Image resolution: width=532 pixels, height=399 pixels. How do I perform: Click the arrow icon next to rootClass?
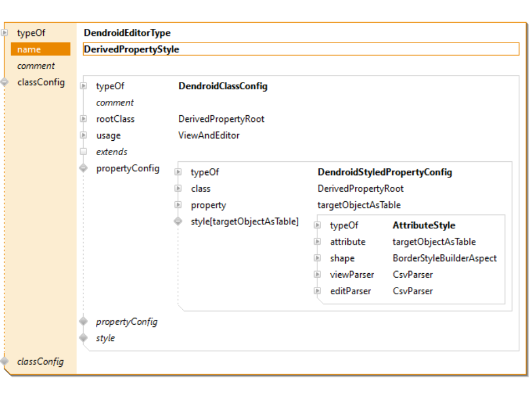84,119
